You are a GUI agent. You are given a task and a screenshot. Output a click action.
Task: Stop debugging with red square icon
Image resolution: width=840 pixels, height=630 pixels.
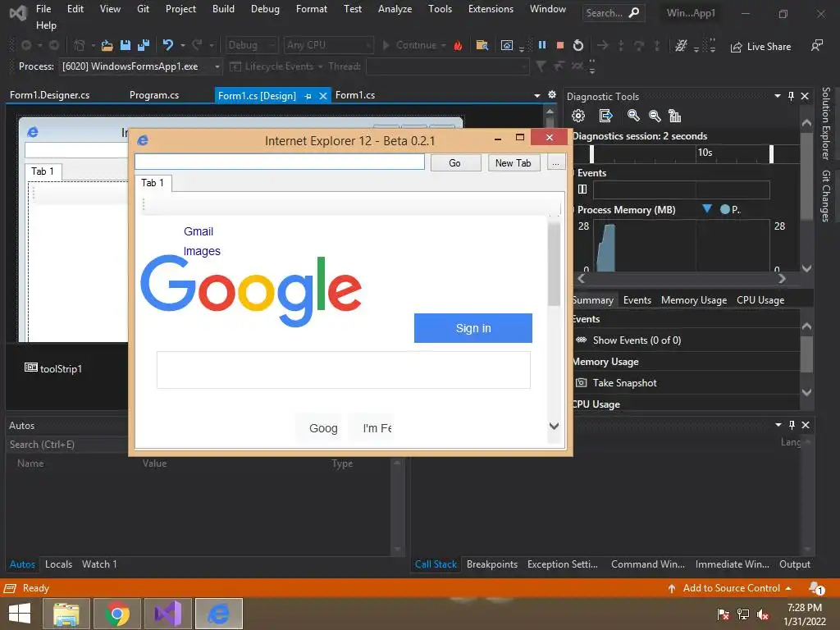[560, 46]
